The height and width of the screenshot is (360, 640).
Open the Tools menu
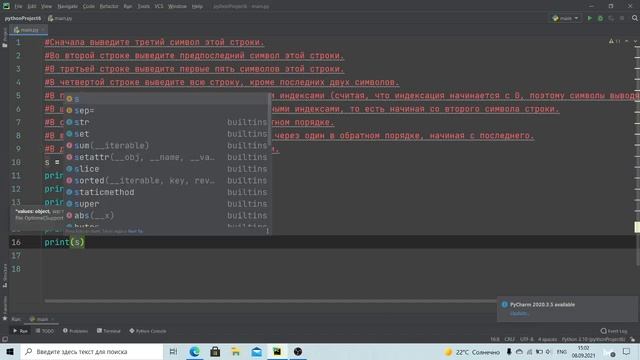click(x=143, y=6)
